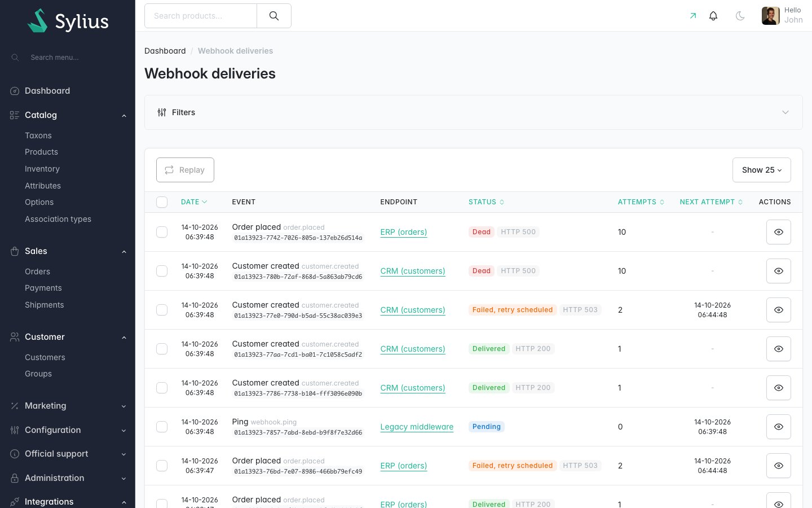Click the Marketing percent icon in sidebar

[x=15, y=406]
